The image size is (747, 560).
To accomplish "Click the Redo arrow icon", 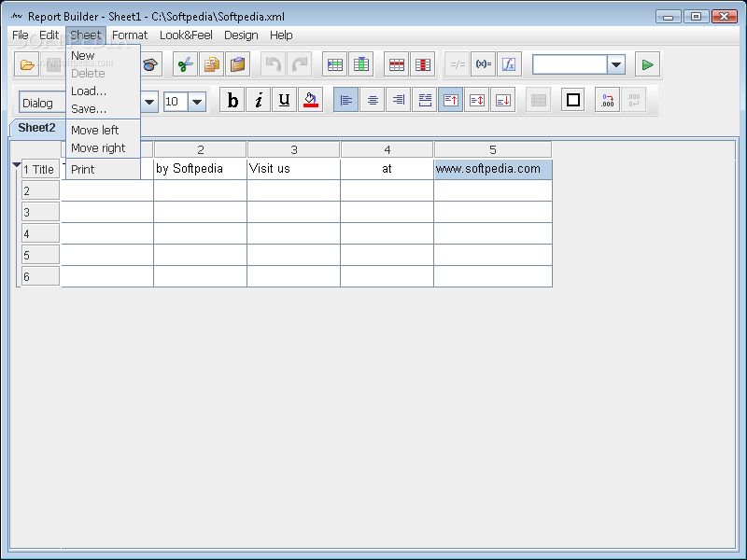I will pos(300,64).
